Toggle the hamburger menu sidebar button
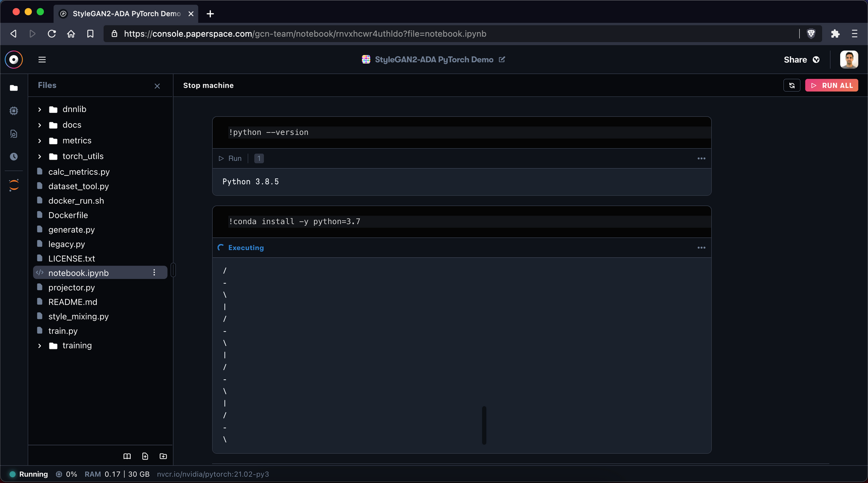The image size is (868, 483). 42,59
